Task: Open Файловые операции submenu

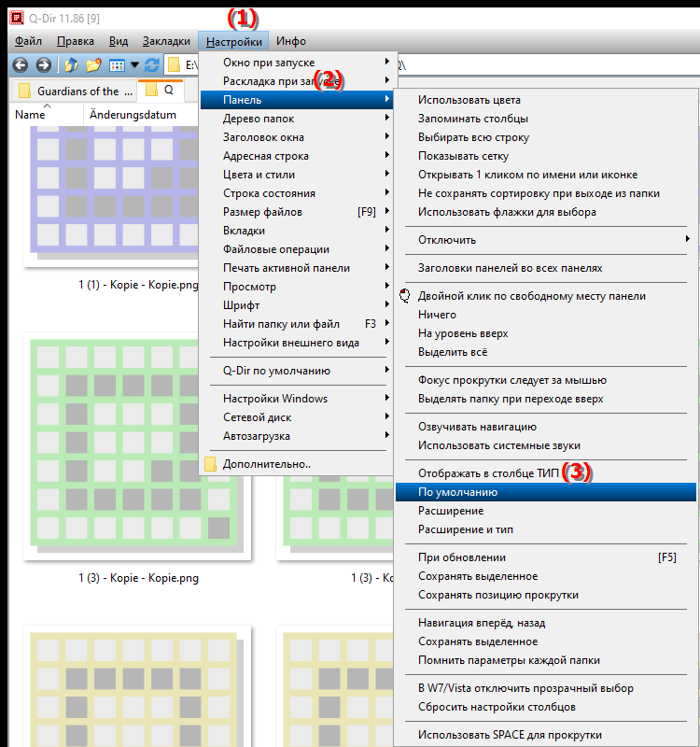Action: 297,249
